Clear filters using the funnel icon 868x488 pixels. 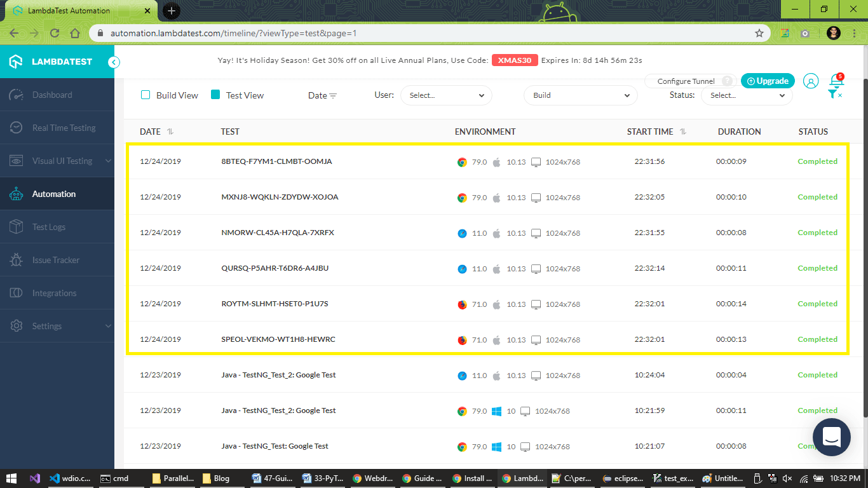[834, 94]
